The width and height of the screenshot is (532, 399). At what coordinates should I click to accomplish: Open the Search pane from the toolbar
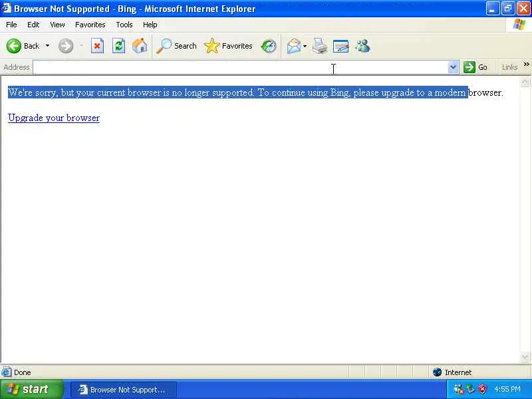176,46
